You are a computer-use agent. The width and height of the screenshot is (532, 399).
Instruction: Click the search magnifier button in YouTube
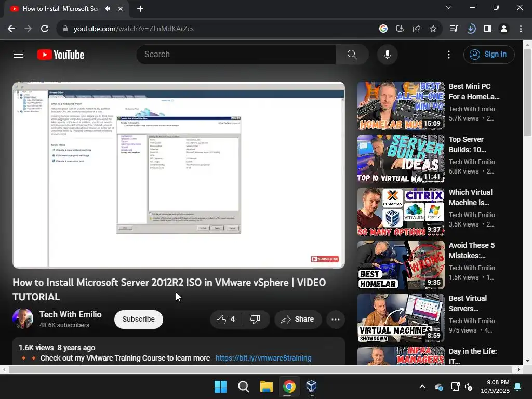(x=352, y=54)
